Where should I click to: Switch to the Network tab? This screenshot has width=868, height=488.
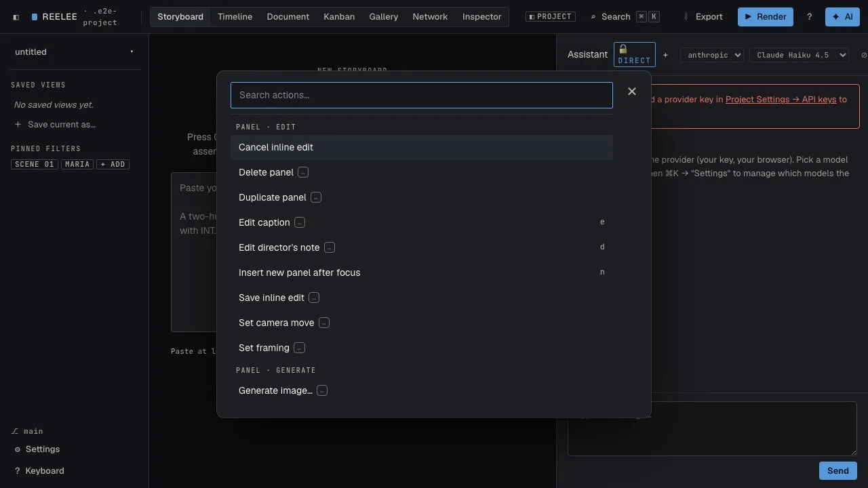pos(430,17)
